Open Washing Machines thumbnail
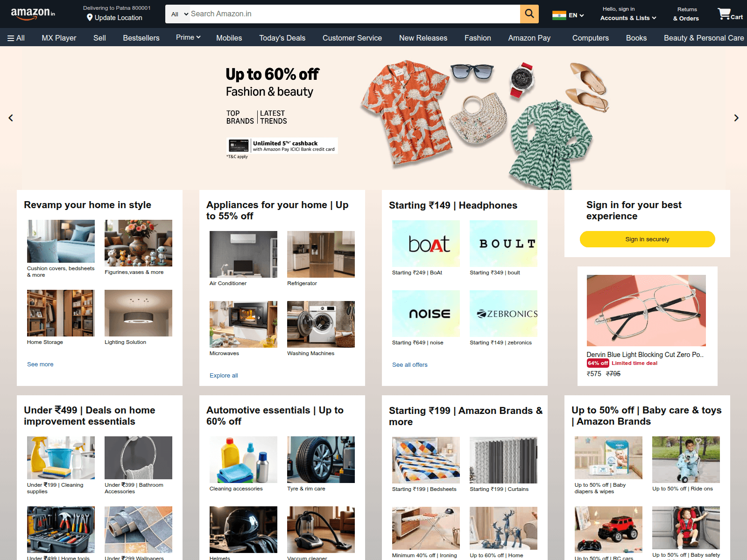This screenshot has width=747, height=560. (x=321, y=324)
